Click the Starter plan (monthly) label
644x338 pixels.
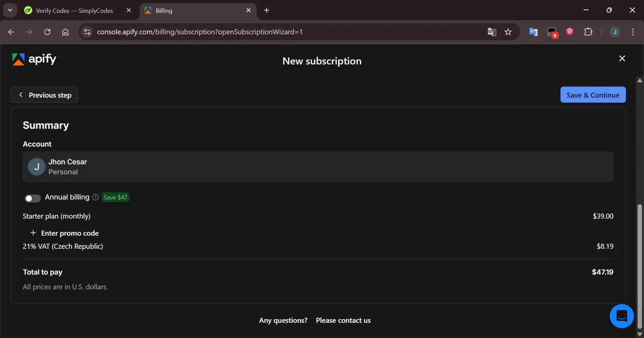[57, 216]
